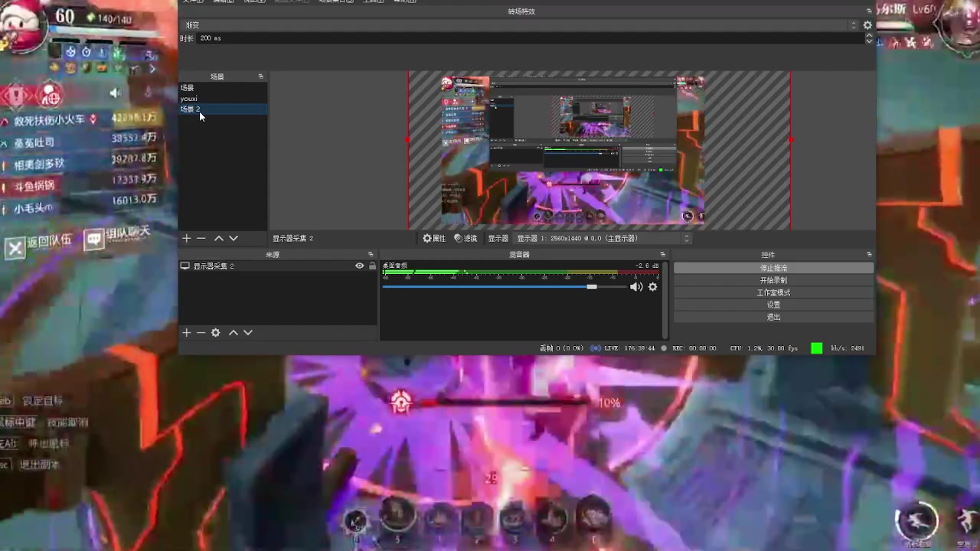Add a new scene with plus icon
This screenshot has width=980, height=551.
(x=186, y=238)
